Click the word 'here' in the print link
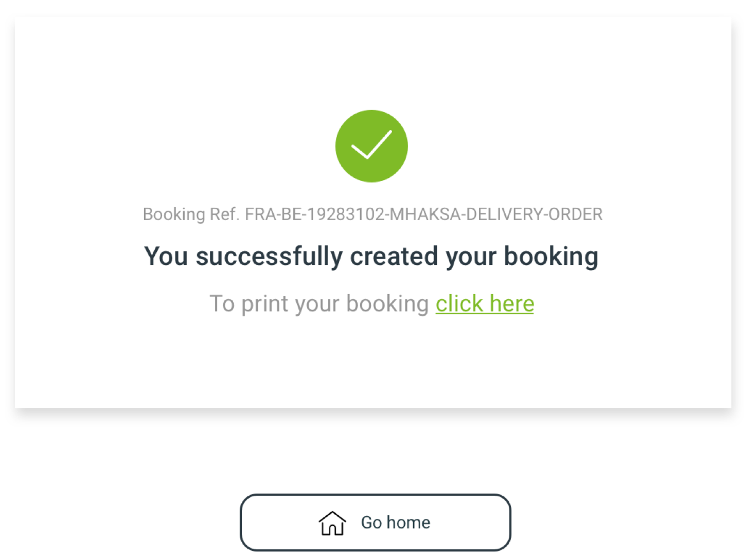The height and width of the screenshot is (560, 747). coord(512,304)
